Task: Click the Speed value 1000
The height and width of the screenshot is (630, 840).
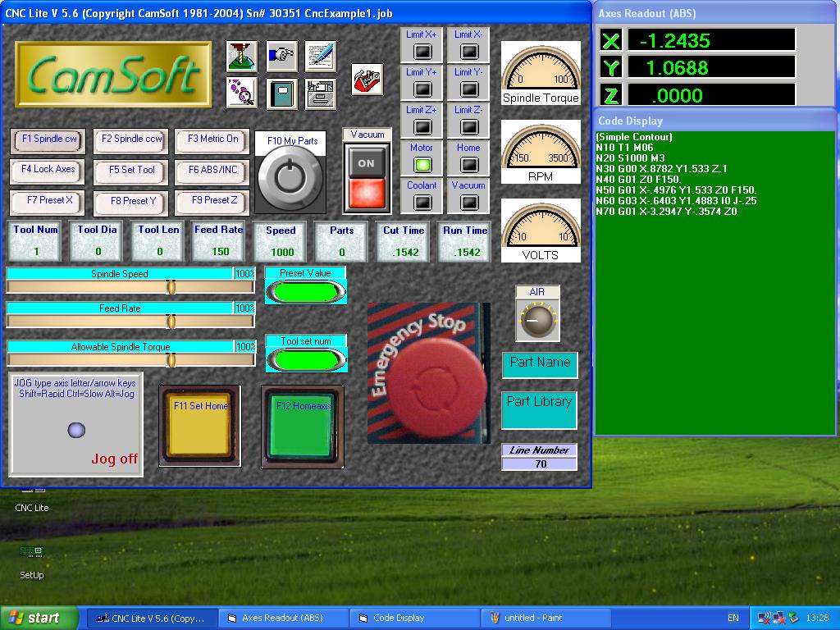Action: click(x=282, y=252)
